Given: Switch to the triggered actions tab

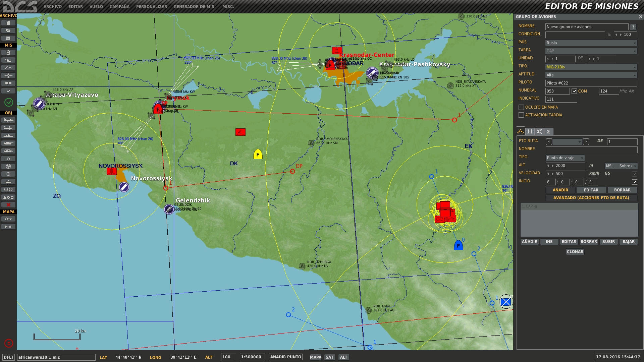Looking at the screenshot, I should click(539, 131).
